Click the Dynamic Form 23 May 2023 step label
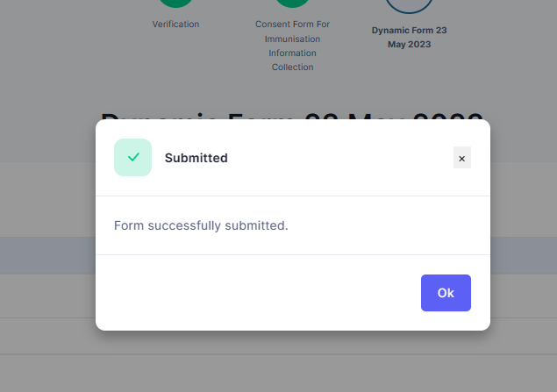The height and width of the screenshot is (392, 557). click(x=410, y=38)
